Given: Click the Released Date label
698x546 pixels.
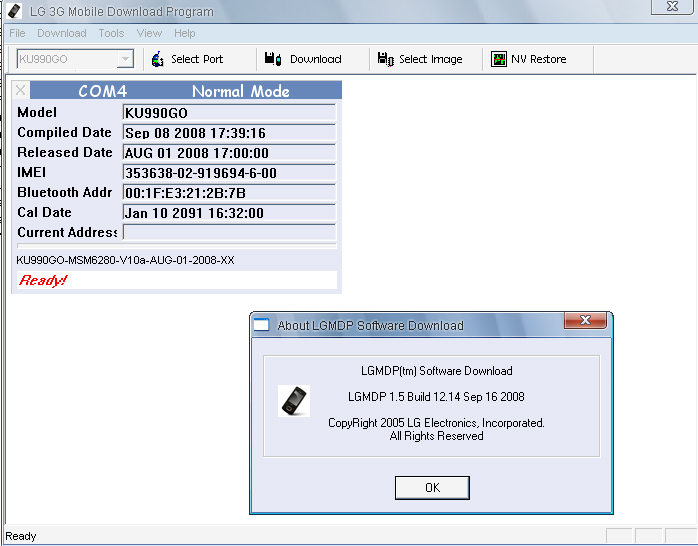Looking at the screenshot, I should click(x=65, y=152).
